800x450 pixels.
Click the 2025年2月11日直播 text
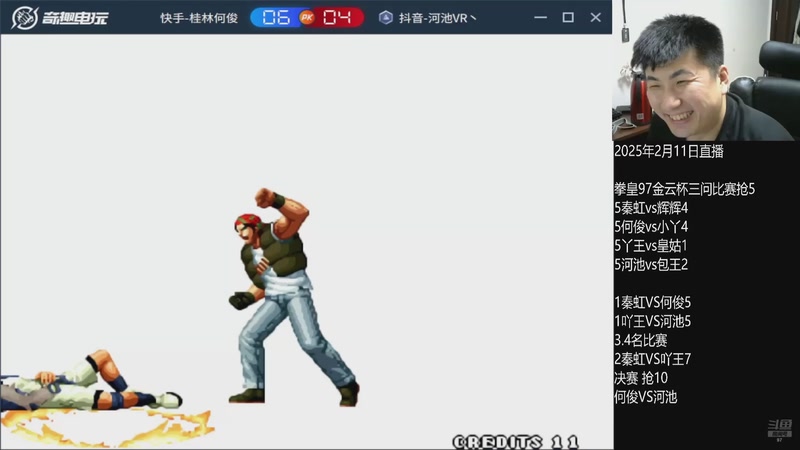(x=669, y=151)
